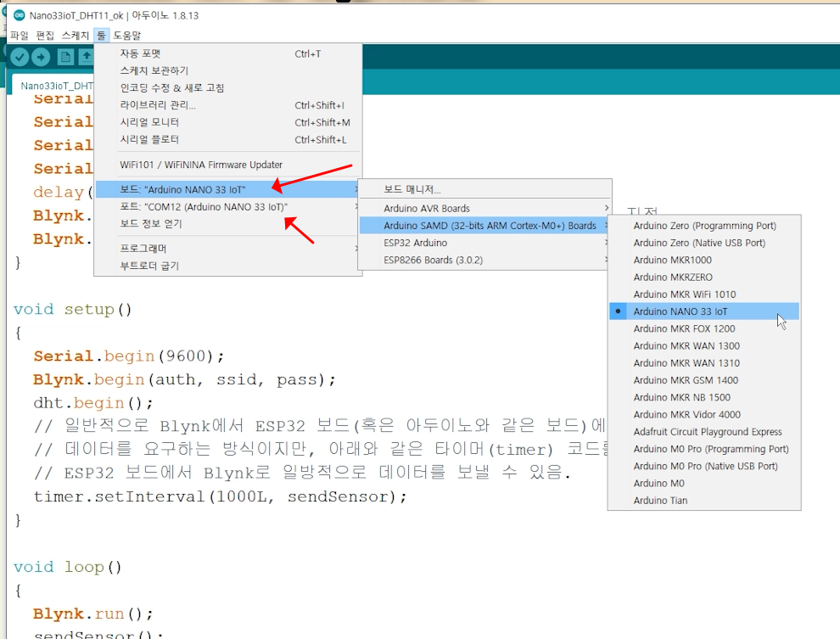Expand ESP32 Arduino submenu

tap(484, 243)
